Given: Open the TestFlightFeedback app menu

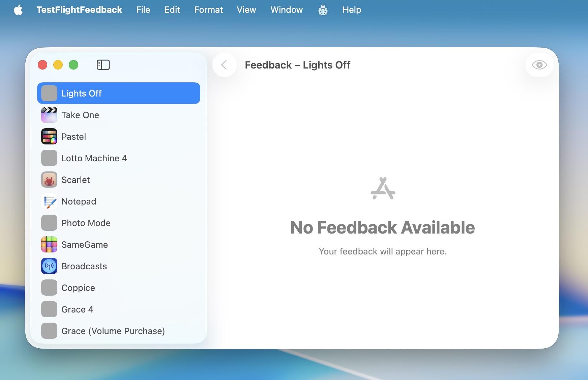Looking at the screenshot, I should pyautogui.click(x=79, y=10).
